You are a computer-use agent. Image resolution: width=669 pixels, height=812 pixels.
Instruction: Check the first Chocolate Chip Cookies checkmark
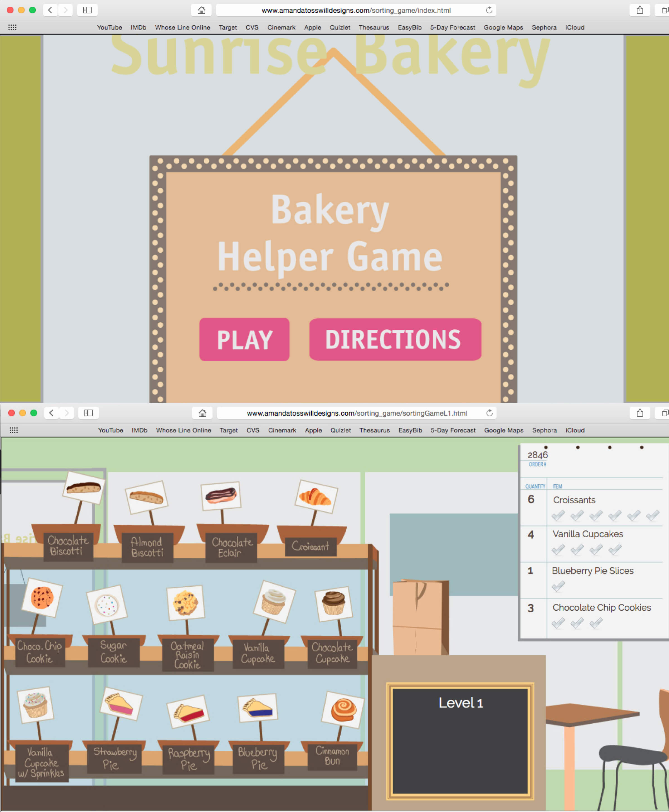558,623
